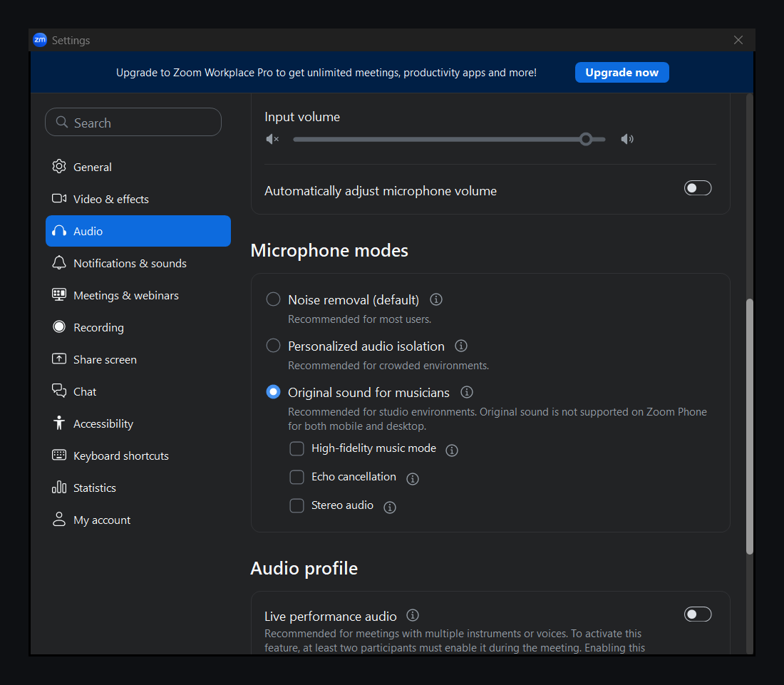The image size is (784, 685).
Task: Select Original sound for musicians radio button
Action: pos(273,392)
